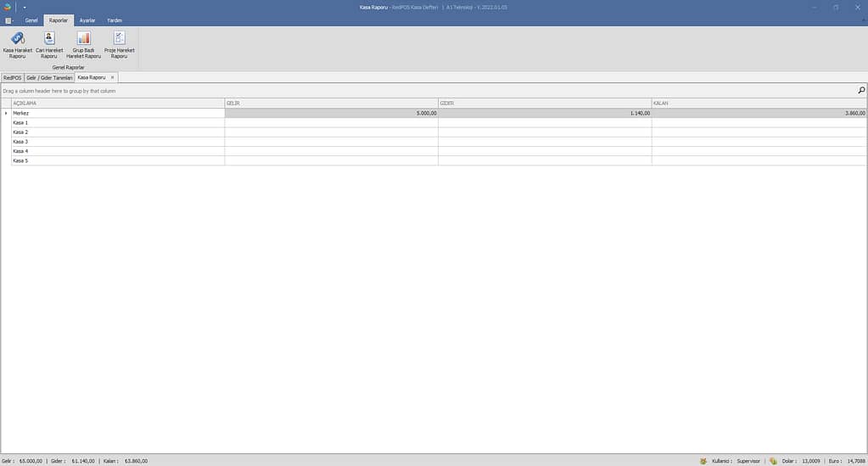Screen dimensions: 868x466
Task: Click the Euro rate in status bar
Action: coord(847,461)
